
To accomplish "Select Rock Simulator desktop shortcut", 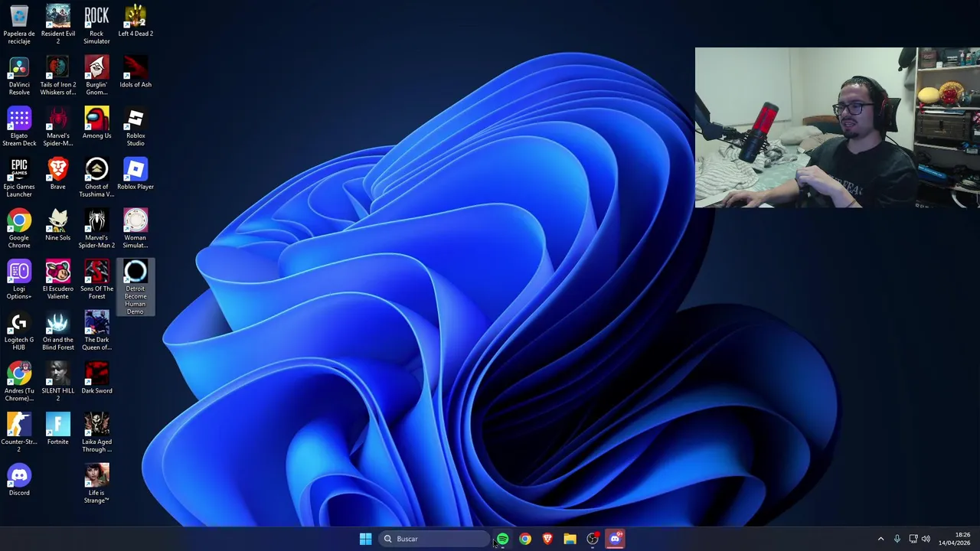I will coord(96,24).
